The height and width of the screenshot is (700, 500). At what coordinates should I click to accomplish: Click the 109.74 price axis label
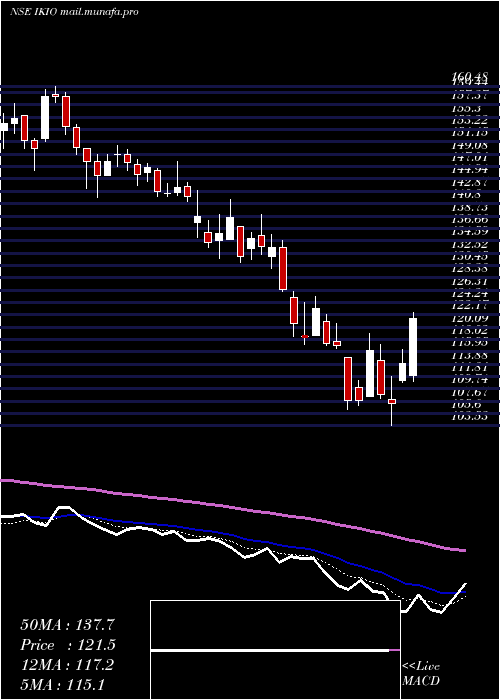(469, 380)
